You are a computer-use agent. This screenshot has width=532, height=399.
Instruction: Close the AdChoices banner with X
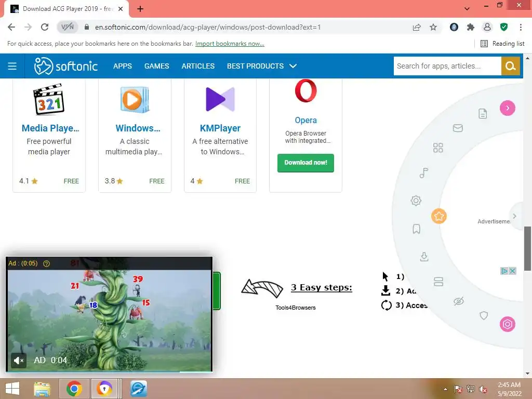pos(512,271)
